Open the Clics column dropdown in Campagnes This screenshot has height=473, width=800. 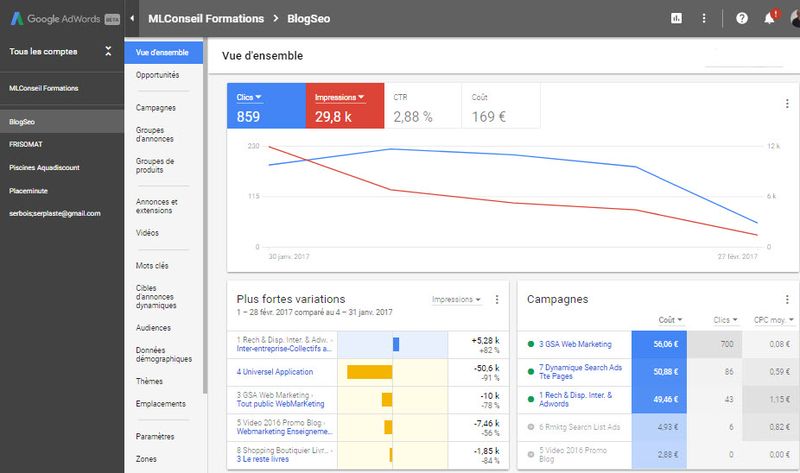(725, 320)
